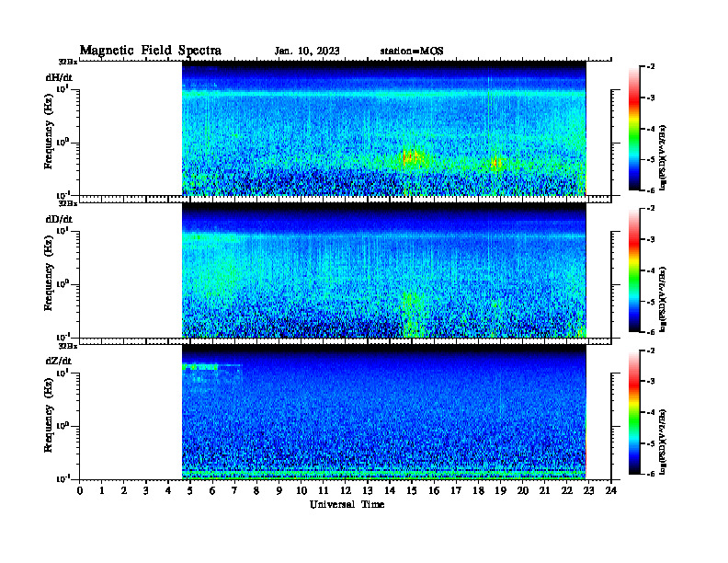This screenshot has height=563, width=728.
Task: Click the "Magnetic Field Spectra" title
Action: pyautogui.click(x=151, y=51)
